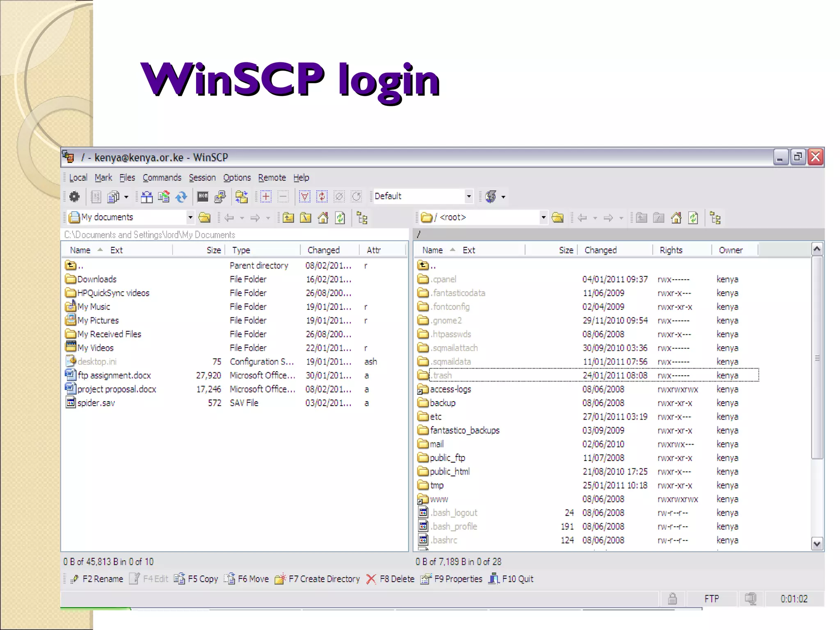This screenshot has width=840, height=630.
Task: Go to remote home directory icon
Action: pyautogui.click(x=676, y=218)
